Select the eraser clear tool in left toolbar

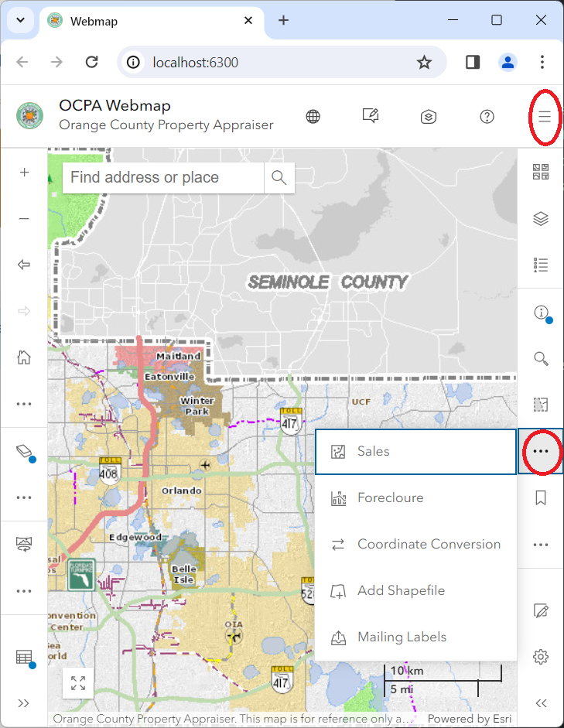pyautogui.click(x=24, y=451)
